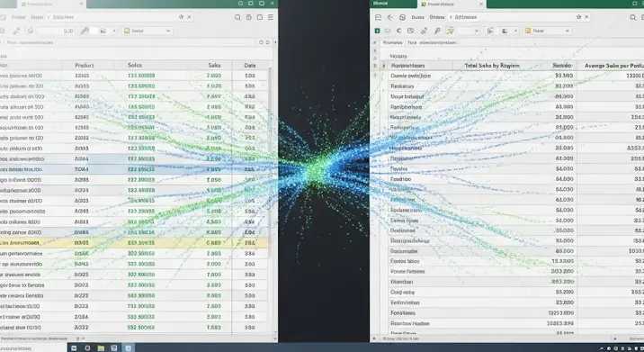Open the highlighted active app icon on the taskbar

(128, 347)
